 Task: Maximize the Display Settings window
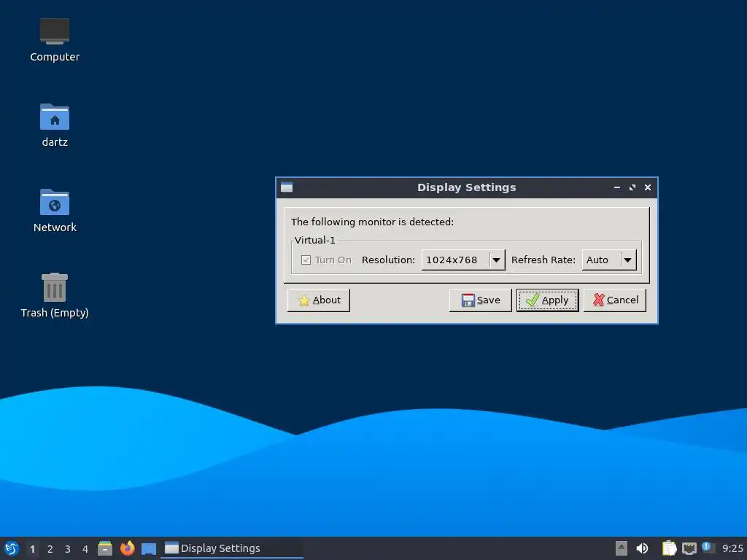pyautogui.click(x=632, y=187)
